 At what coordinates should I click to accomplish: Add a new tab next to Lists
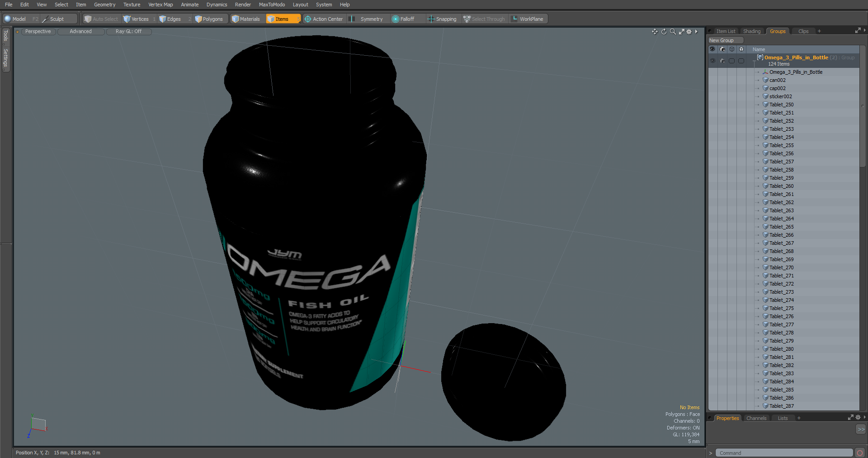tap(799, 418)
